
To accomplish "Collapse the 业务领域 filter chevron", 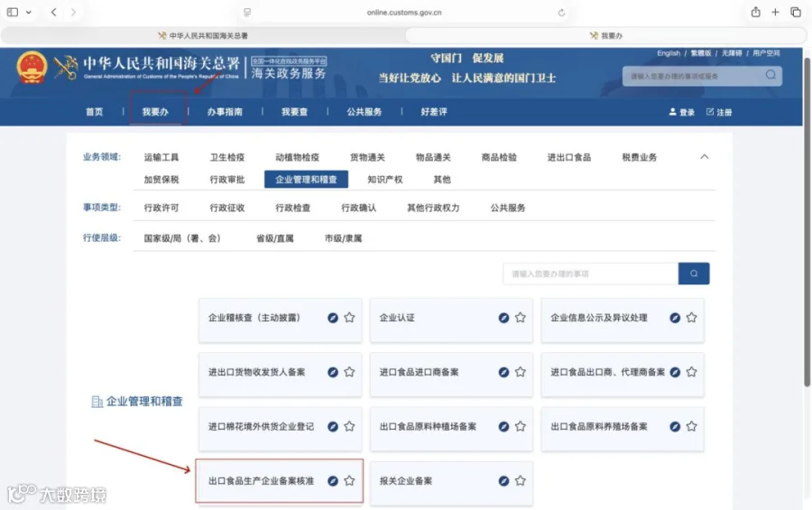I will tap(705, 156).
